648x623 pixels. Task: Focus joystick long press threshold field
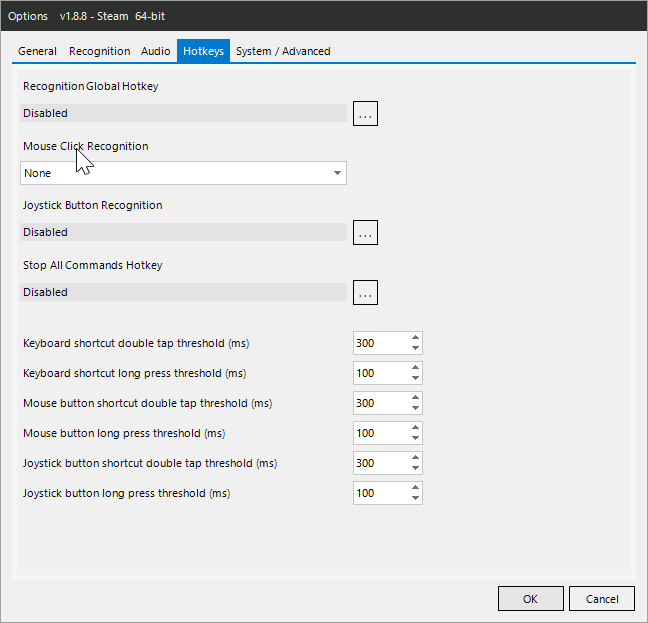(x=381, y=493)
